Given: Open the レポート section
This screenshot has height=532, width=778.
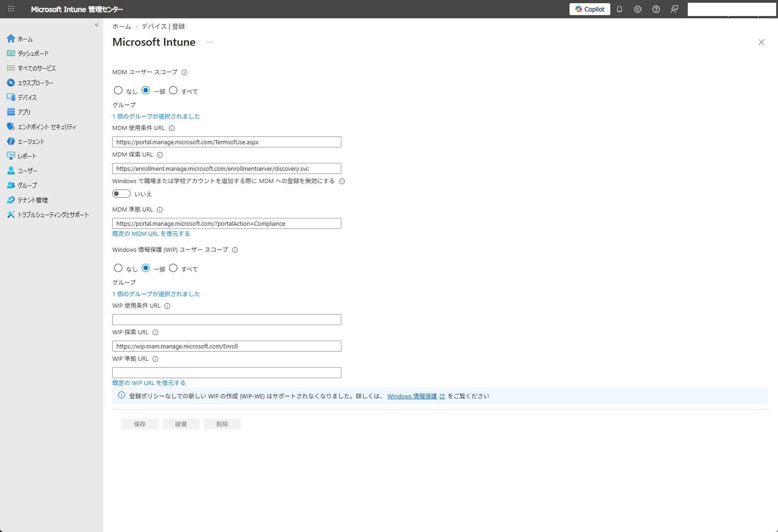Looking at the screenshot, I should (x=27, y=156).
